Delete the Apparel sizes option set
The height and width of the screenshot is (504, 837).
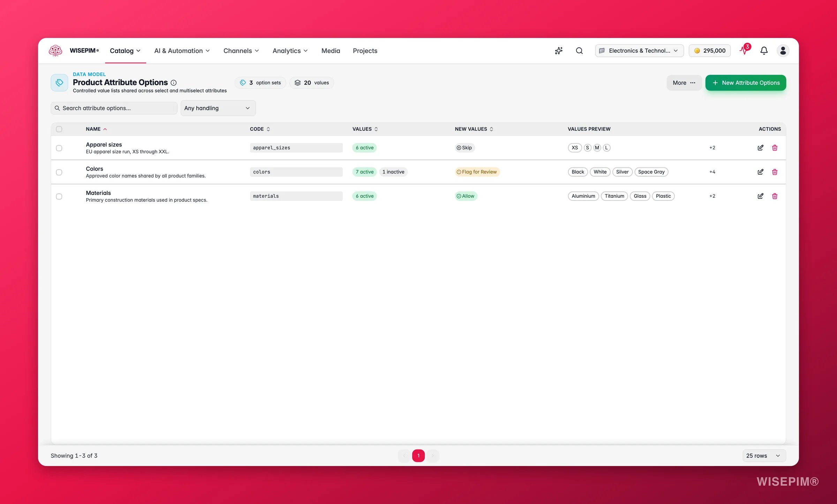tap(775, 148)
